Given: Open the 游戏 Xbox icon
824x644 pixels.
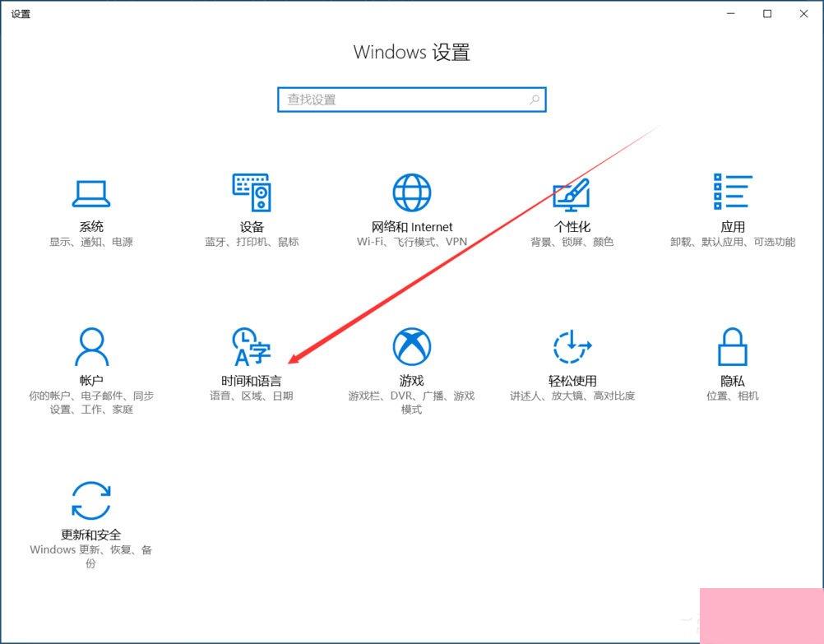Looking at the screenshot, I should (411, 346).
